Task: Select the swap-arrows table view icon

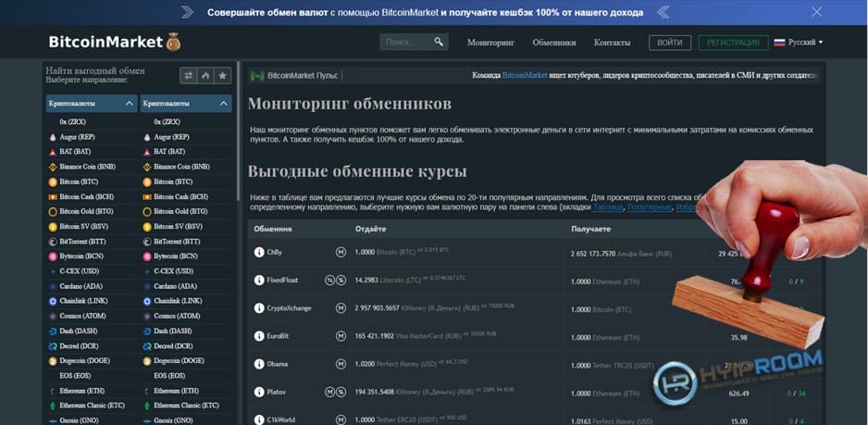Action: click(x=188, y=75)
